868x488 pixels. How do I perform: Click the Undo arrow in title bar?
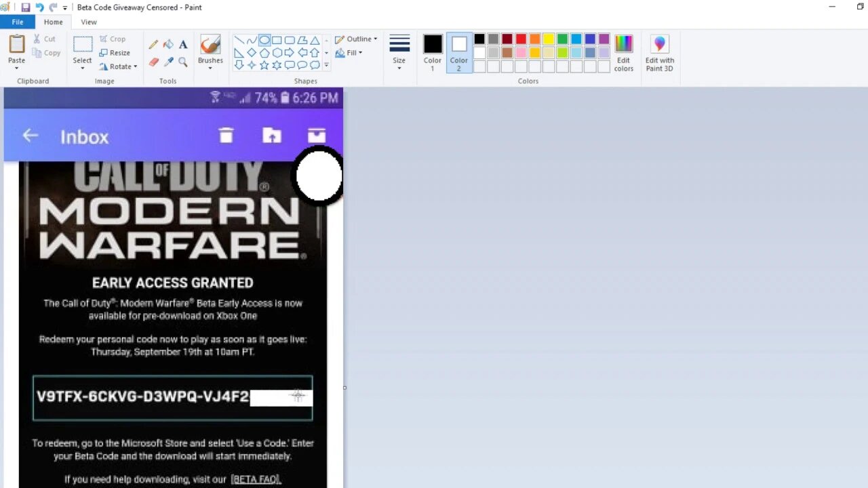(x=39, y=7)
